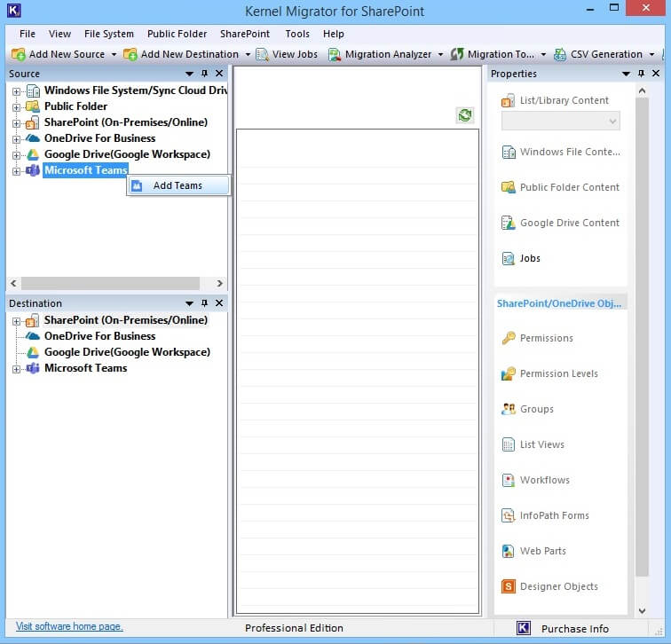Click the OneDrive icon in Destination tree
Viewport: 671px width, 644px height.
point(33,336)
